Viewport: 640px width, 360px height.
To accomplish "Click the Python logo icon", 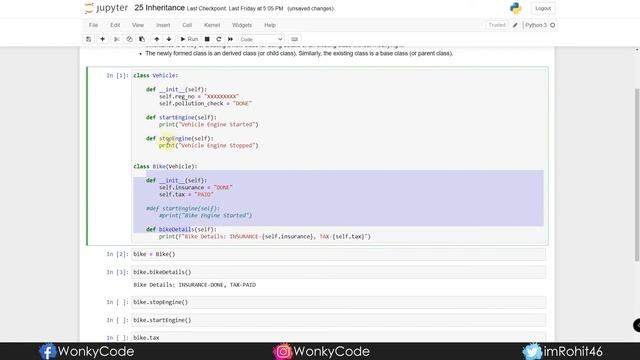I will point(516,8).
